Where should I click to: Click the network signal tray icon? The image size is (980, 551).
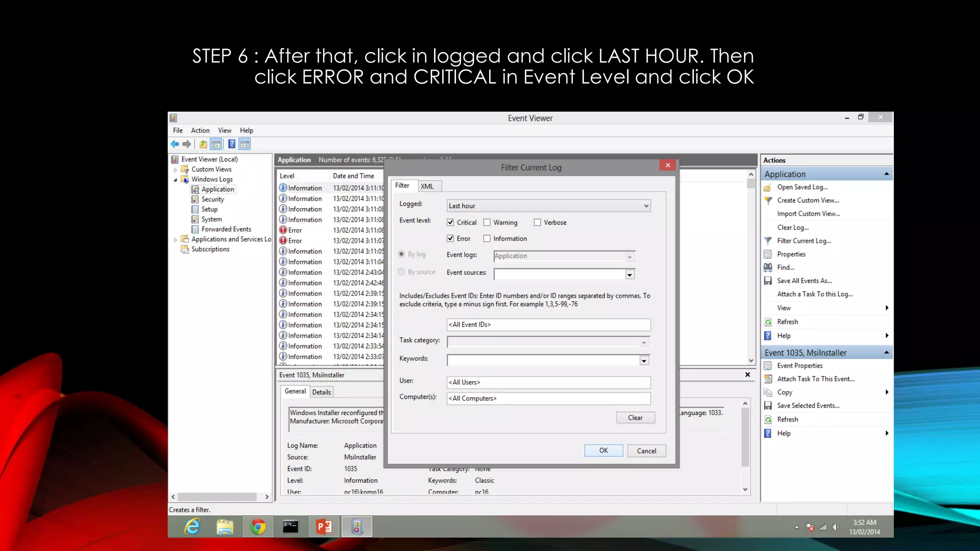tap(823, 527)
